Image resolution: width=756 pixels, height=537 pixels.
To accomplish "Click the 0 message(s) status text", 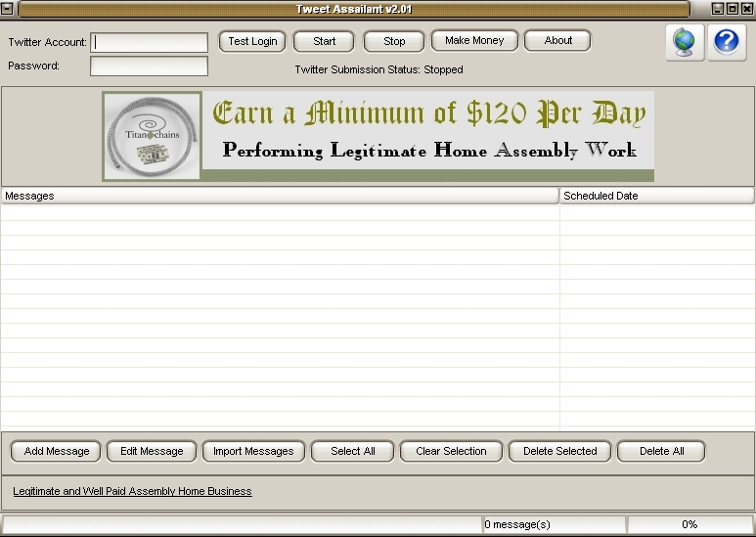I will click(517, 524).
